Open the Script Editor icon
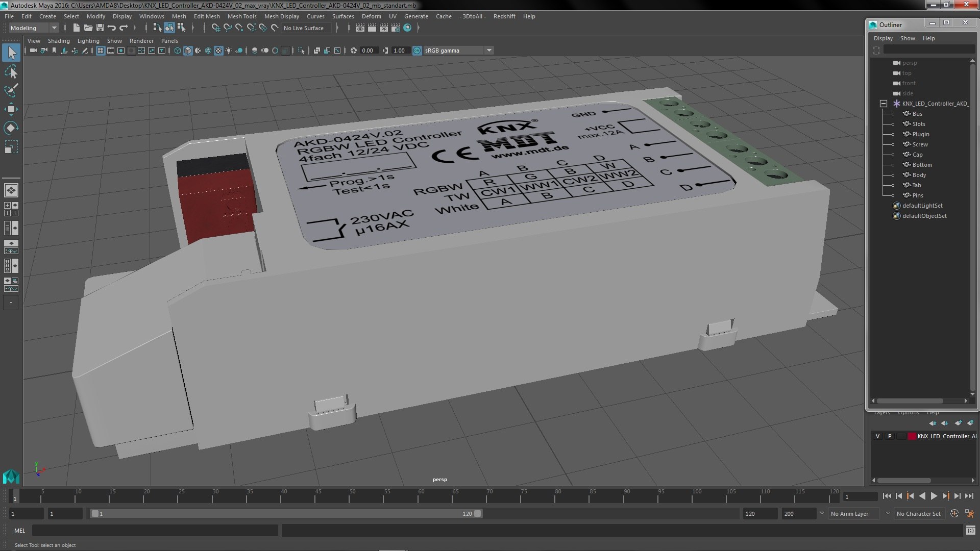The height and width of the screenshot is (551, 980). click(970, 531)
